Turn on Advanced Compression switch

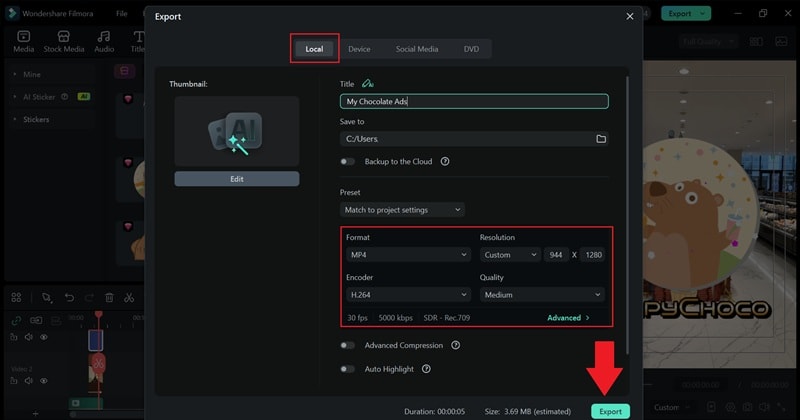click(347, 345)
